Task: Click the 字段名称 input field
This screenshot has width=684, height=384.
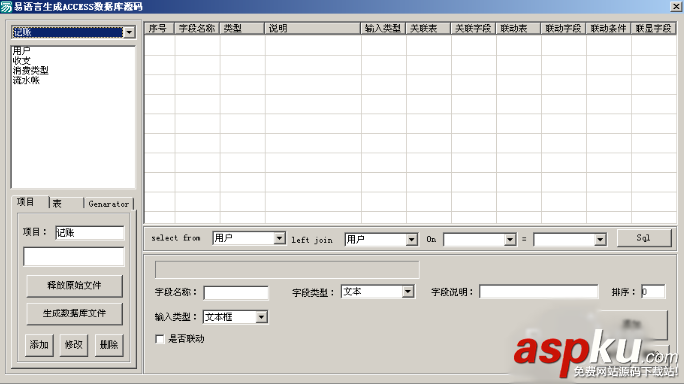Action: click(x=236, y=292)
